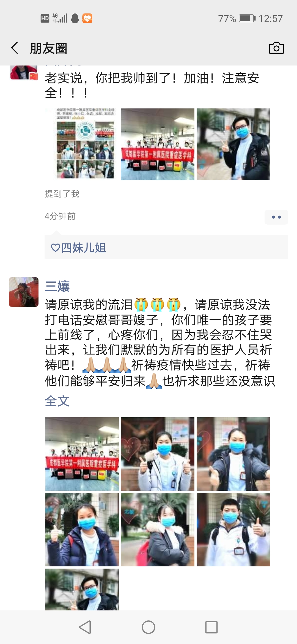The image size is (297, 644).
Task: Open 三嬢's name link
Action: tap(57, 286)
